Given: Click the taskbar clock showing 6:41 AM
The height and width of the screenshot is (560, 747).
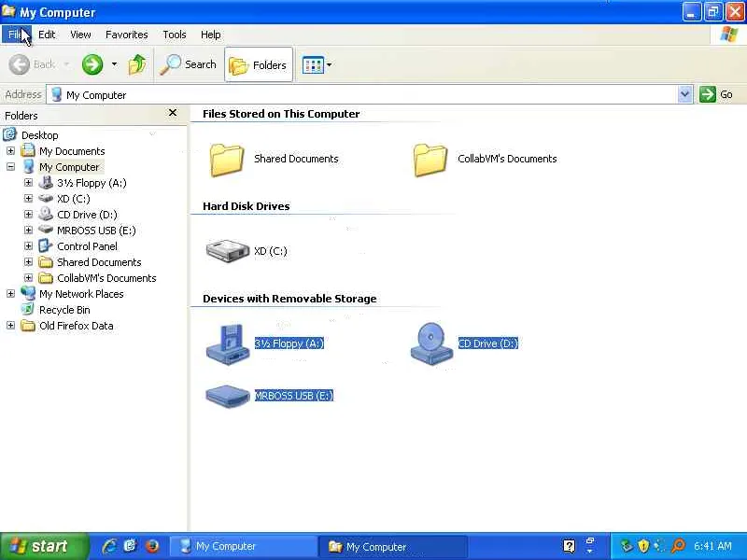Looking at the screenshot, I should click(712, 546).
